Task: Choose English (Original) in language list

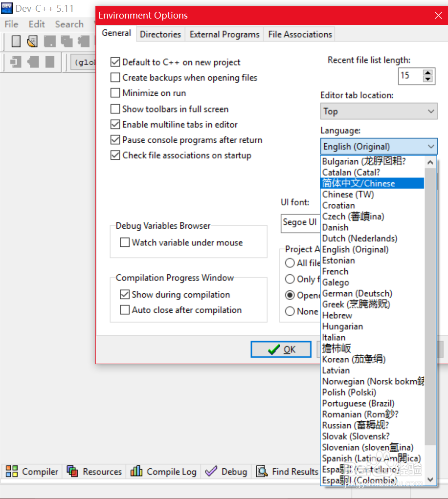Action: [372, 249]
